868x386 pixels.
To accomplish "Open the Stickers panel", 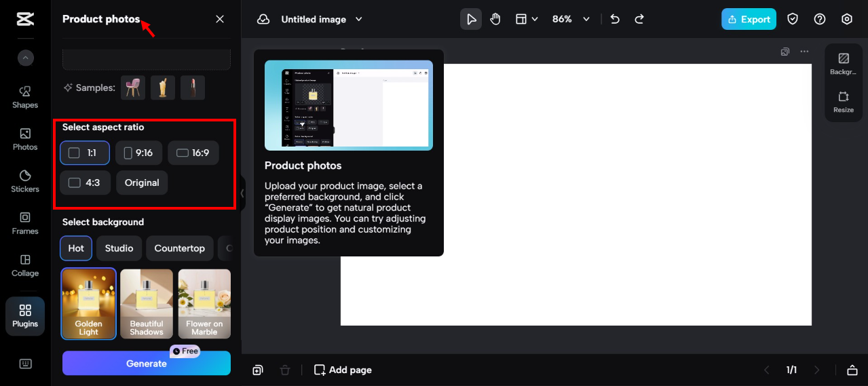I will click(x=25, y=181).
